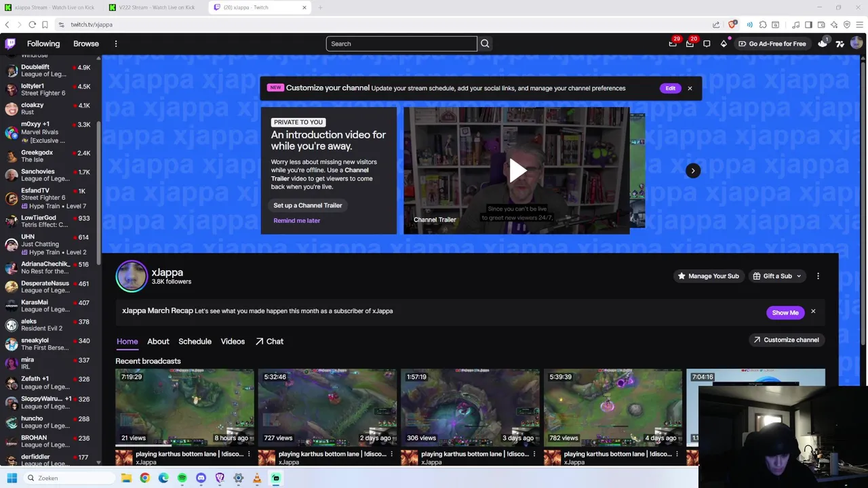Open Prime Gaming loot with 29 badge
This screenshot has height=488, width=868.
click(673, 44)
